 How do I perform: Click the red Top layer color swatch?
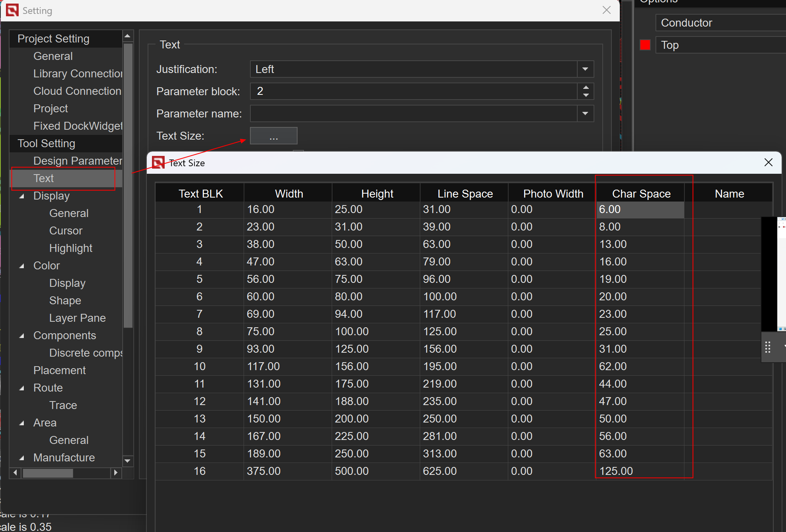(645, 45)
